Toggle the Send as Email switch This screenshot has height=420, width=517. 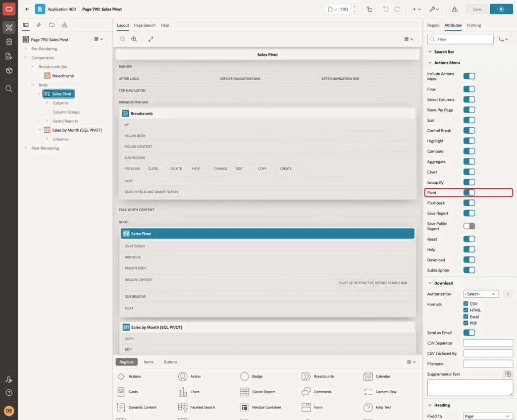point(469,333)
